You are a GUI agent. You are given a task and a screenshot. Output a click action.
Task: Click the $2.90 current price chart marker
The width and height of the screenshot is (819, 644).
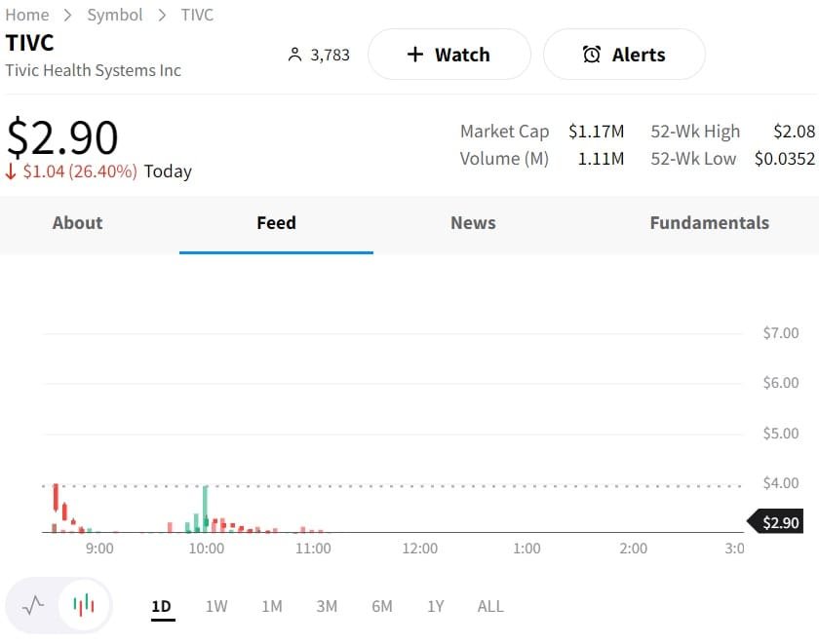(x=779, y=523)
